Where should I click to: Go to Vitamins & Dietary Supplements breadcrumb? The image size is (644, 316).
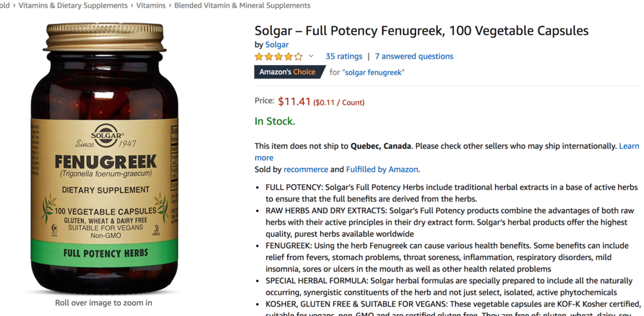pos(73,5)
